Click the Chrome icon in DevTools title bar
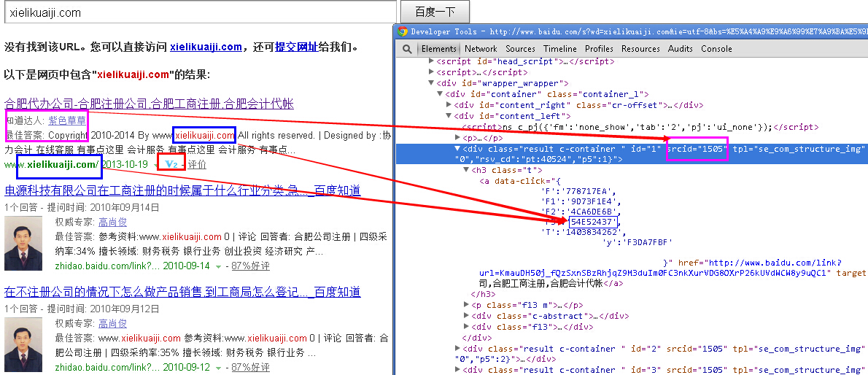The height and width of the screenshot is (375, 868). point(403,31)
